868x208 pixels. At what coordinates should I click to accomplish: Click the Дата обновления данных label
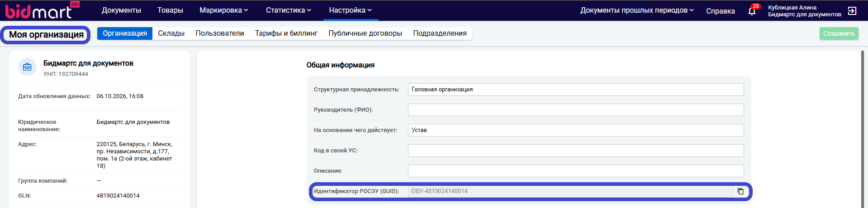[54, 96]
